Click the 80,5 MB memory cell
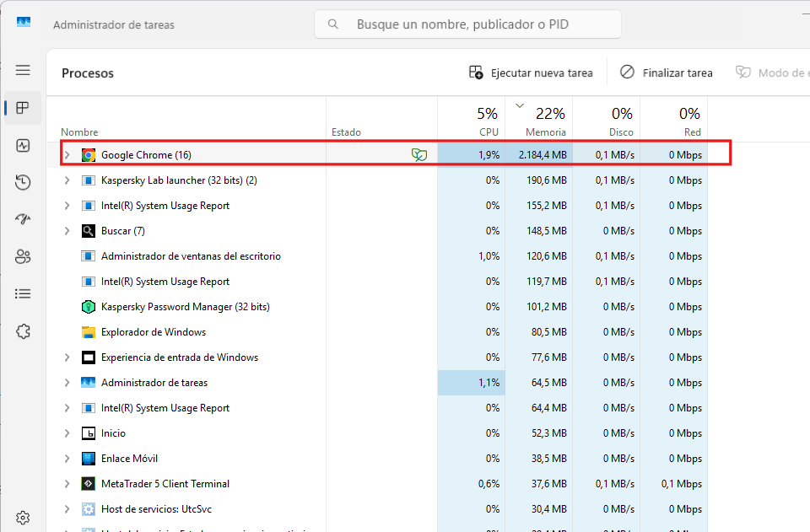810x532 pixels. 539,332
